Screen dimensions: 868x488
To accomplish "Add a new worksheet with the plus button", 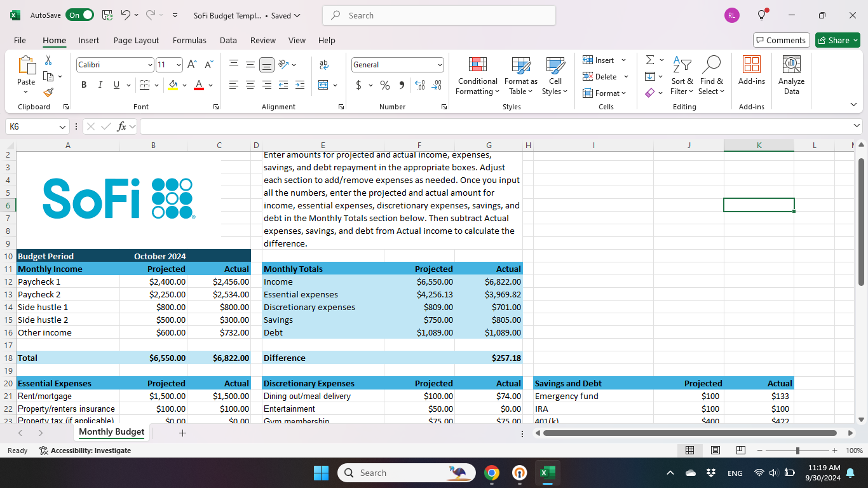I will (183, 433).
